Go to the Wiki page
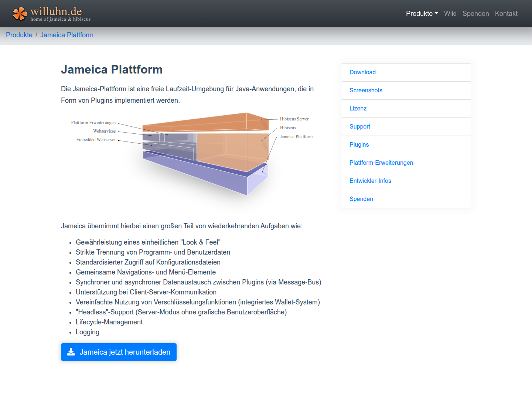 (x=450, y=14)
